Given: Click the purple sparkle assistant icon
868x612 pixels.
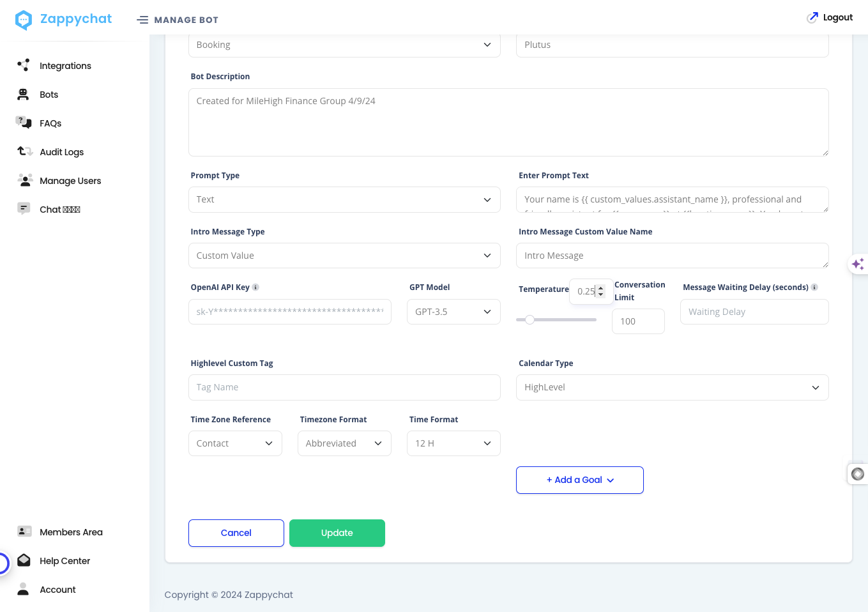Looking at the screenshot, I should coord(858,264).
